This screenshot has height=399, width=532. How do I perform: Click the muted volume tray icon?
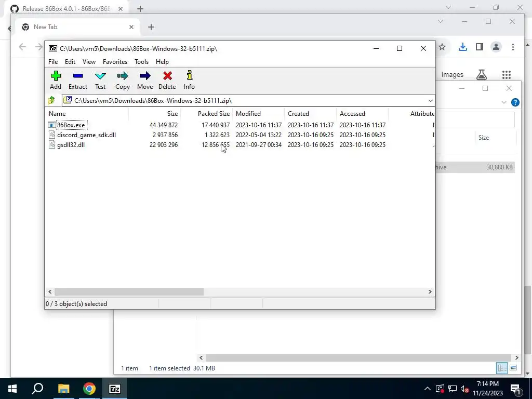coord(465,389)
